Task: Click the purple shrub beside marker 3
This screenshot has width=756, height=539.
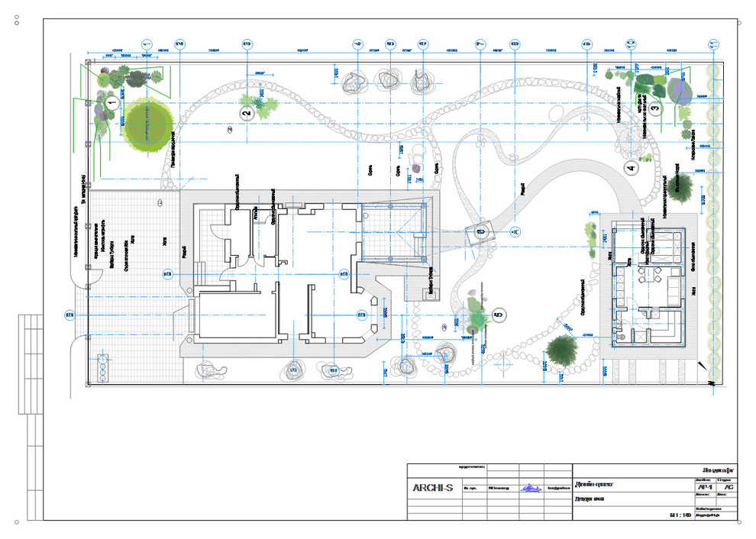Action: pyautogui.click(x=680, y=92)
